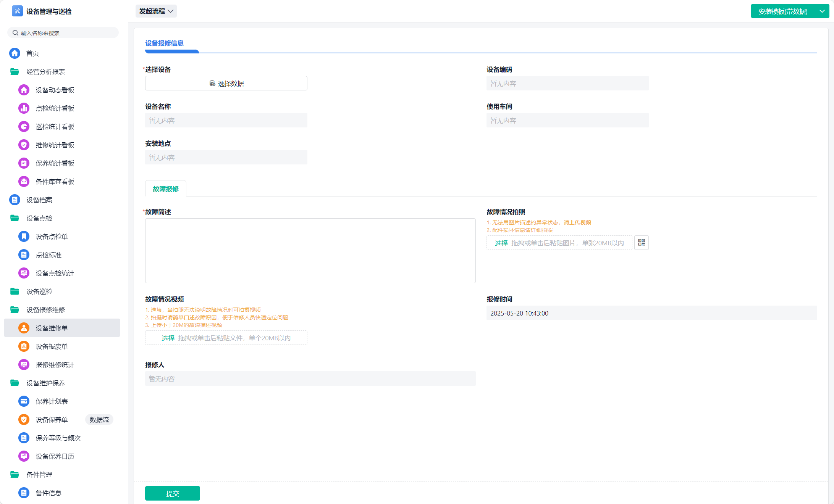Viewport: 834px width, 504px height.
Task: Open the 首页 home icon
Action: [x=15, y=53]
